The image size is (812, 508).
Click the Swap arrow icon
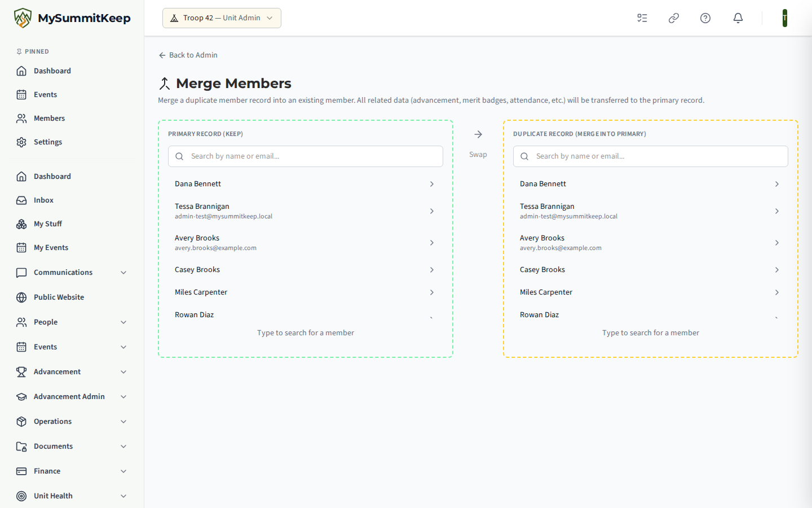pyautogui.click(x=478, y=134)
